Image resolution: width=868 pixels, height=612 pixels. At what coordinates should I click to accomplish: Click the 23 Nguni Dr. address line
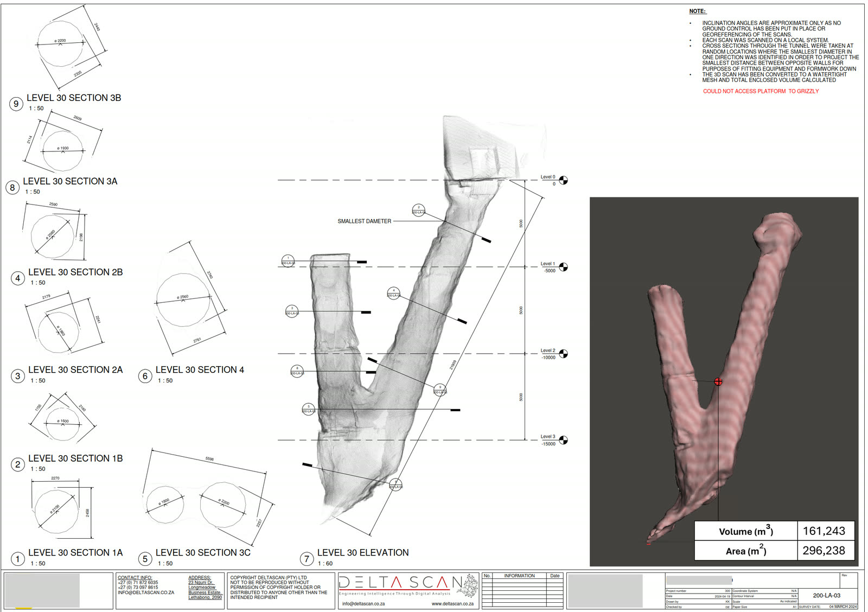pos(201,583)
